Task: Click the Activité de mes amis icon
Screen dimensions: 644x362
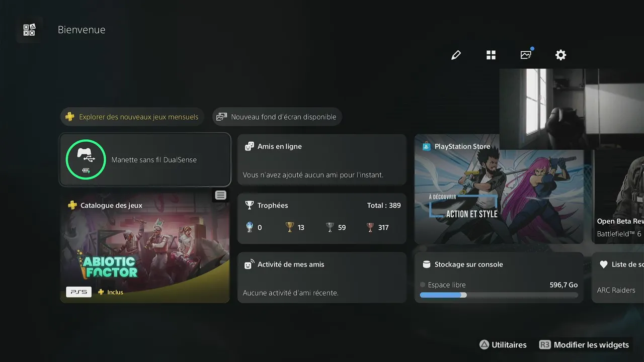Action: point(249,264)
